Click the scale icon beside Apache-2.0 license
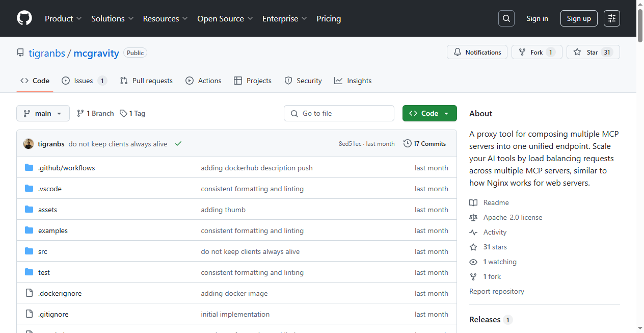Image resolution: width=644 pixels, height=333 pixels. pos(473,217)
